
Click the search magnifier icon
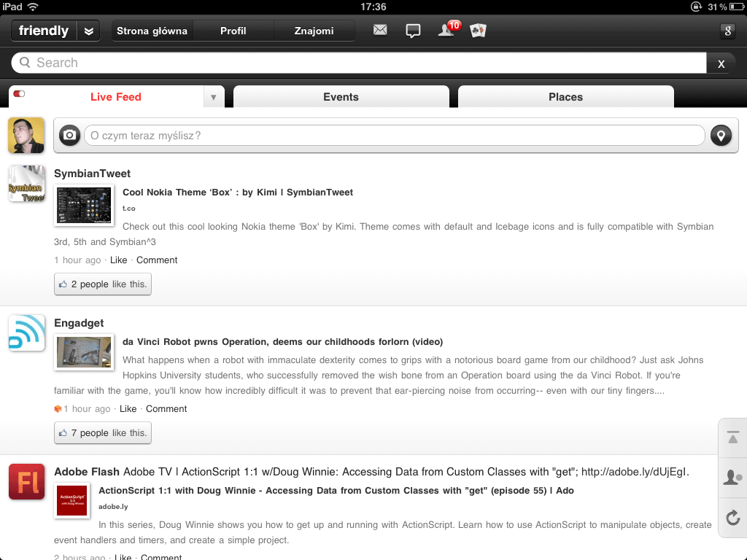[25, 63]
